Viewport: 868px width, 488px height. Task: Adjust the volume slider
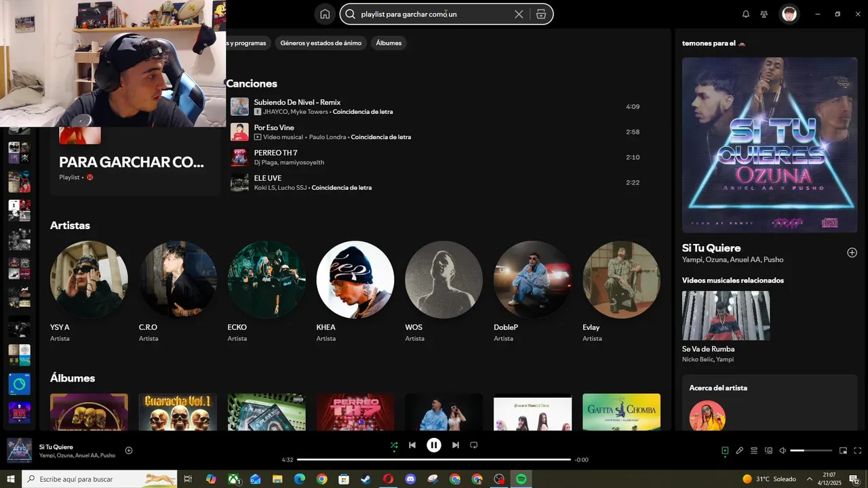coord(811,451)
